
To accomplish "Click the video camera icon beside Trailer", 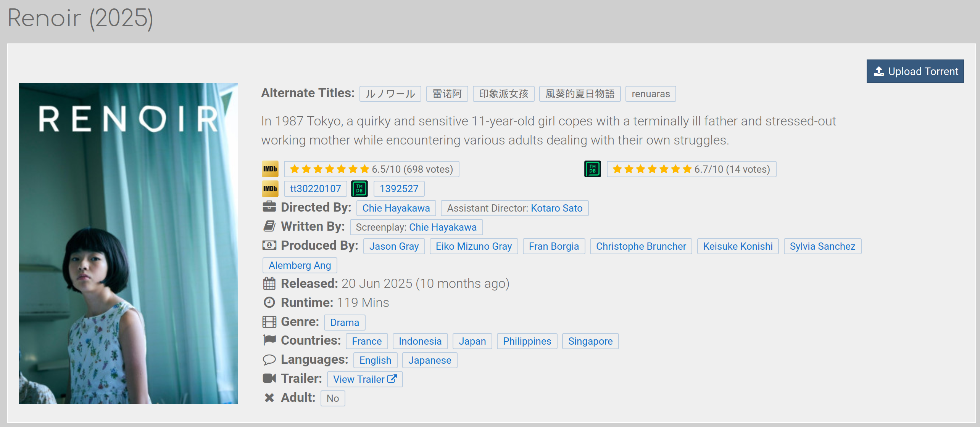I will [269, 379].
